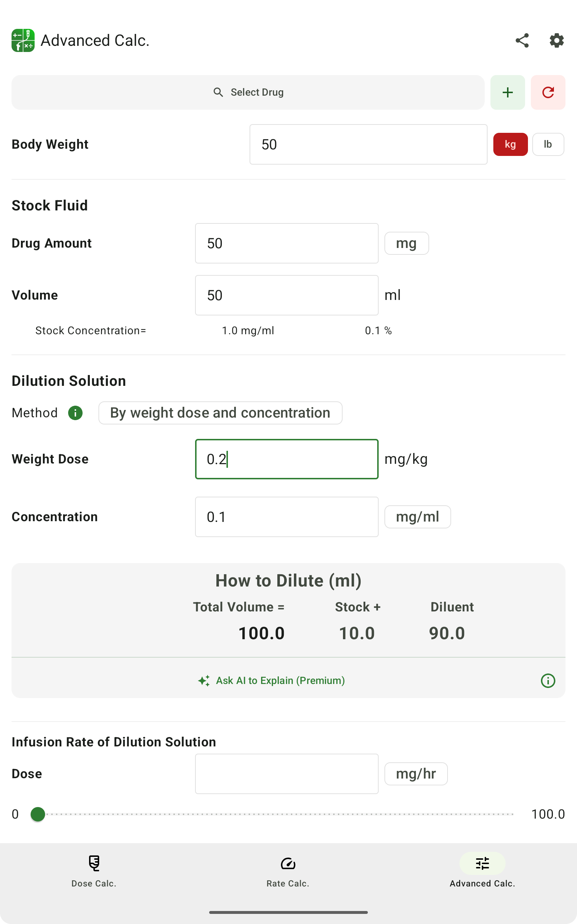Click the red reset refresh icon
This screenshot has width=577, height=924.
coord(548,92)
